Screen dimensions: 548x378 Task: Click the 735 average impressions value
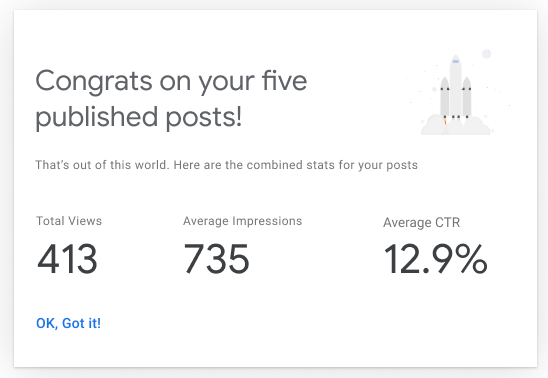[216, 259]
